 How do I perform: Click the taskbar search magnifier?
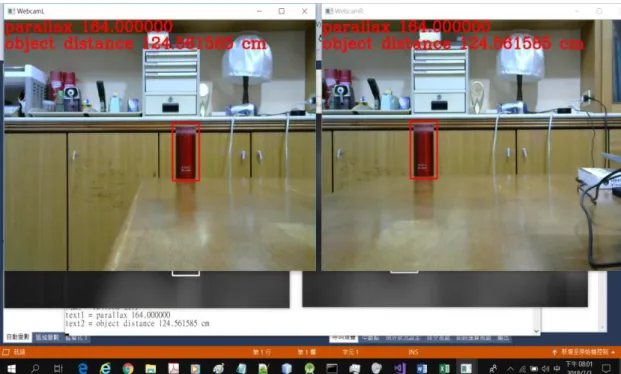tap(35, 368)
